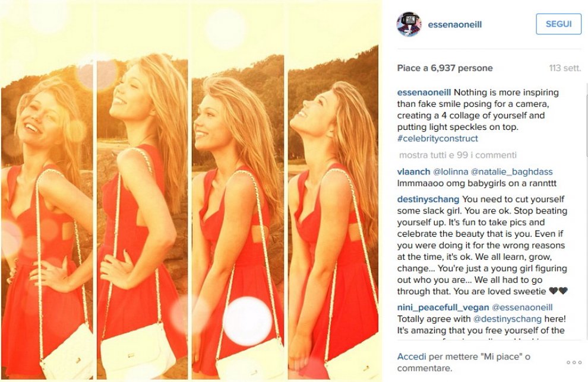Open @destinyschang mention in nini's comment
This screenshot has width=588, height=382.
507,319
